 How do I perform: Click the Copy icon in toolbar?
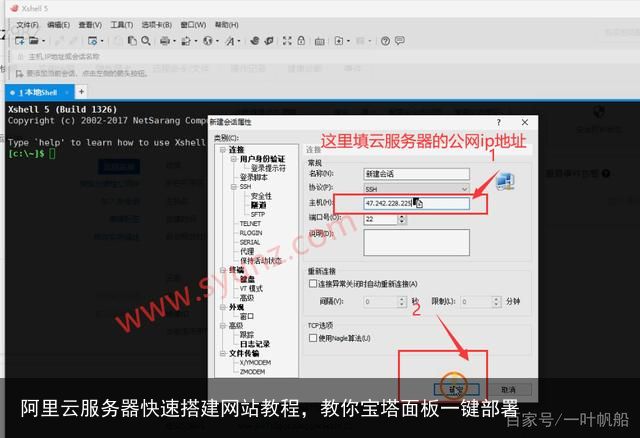pyautogui.click(x=132, y=41)
